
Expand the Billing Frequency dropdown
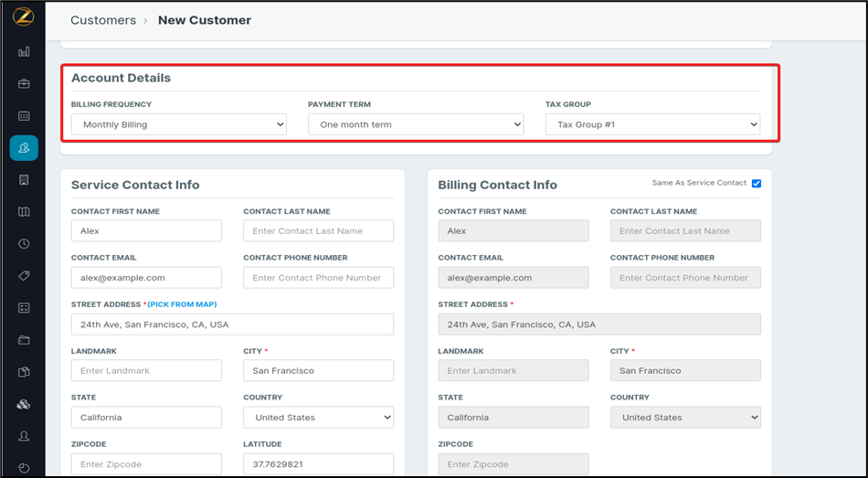tap(178, 124)
